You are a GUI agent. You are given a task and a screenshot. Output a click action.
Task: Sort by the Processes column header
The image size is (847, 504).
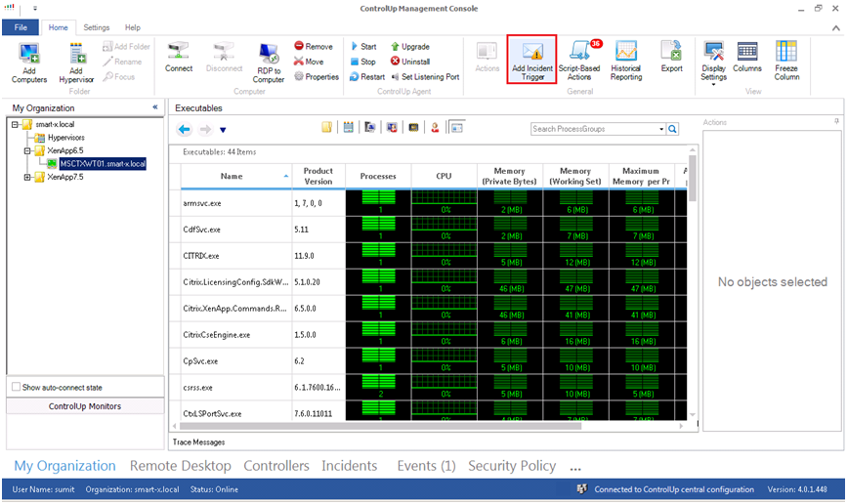pyautogui.click(x=378, y=176)
